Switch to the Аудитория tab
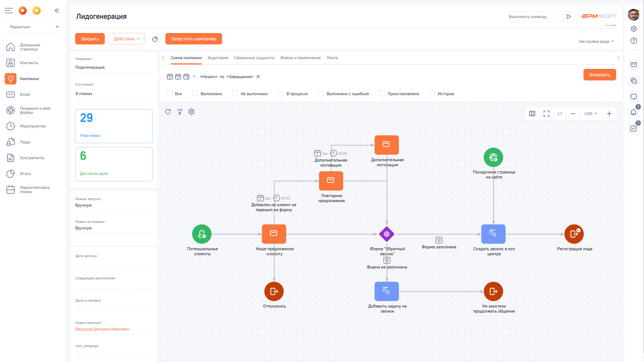The height and width of the screenshot is (362, 644). tap(218, 58)
